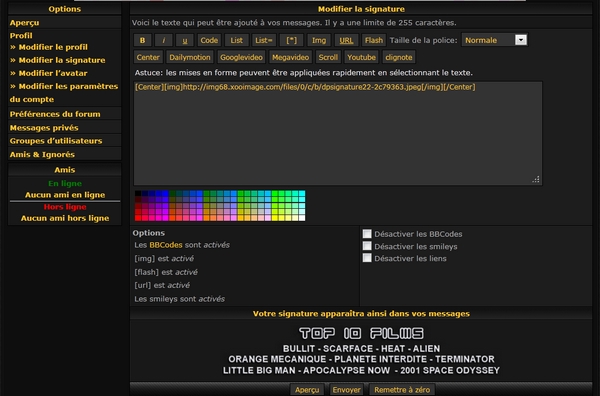600x396 pixels.
Task: Insert a [*] list item tag
Action: 291,40
